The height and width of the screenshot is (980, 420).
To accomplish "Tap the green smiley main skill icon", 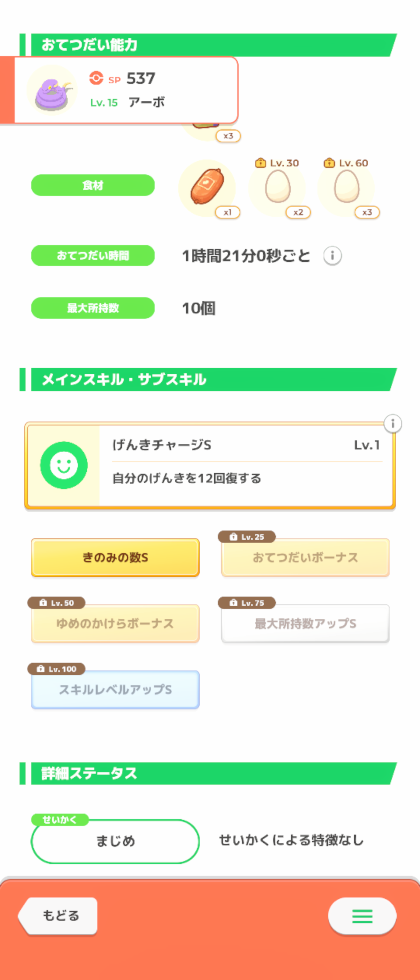I will click(64, 465).
